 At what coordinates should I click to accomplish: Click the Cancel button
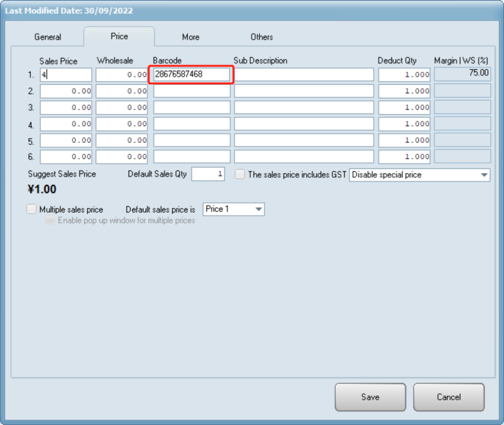click(448, 397)
